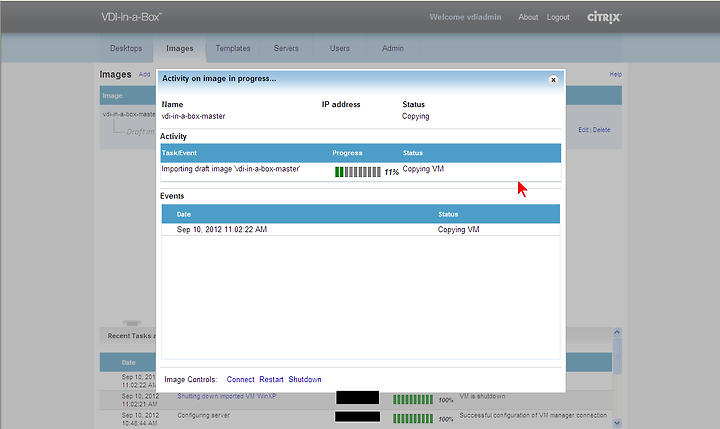The width and height of the screenshot is (720, 429).
Task: Click the 'Configuring server' task row
Action: (x=356, y=419)
